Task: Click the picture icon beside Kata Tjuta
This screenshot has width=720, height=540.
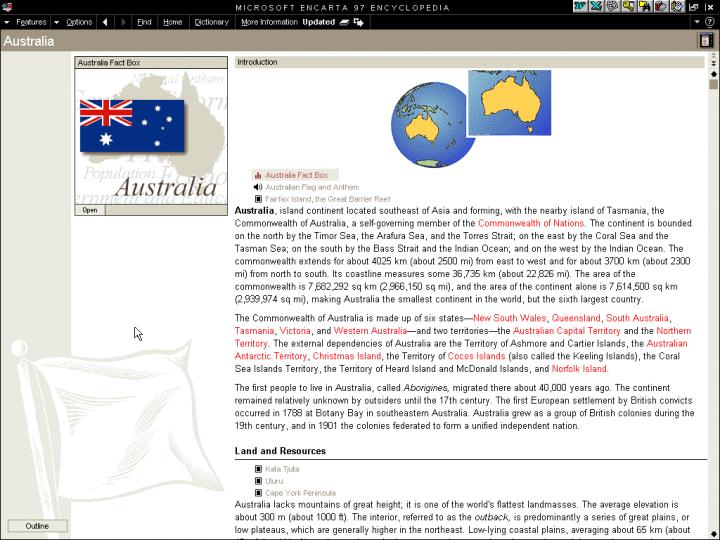Action: coord(258,469)
